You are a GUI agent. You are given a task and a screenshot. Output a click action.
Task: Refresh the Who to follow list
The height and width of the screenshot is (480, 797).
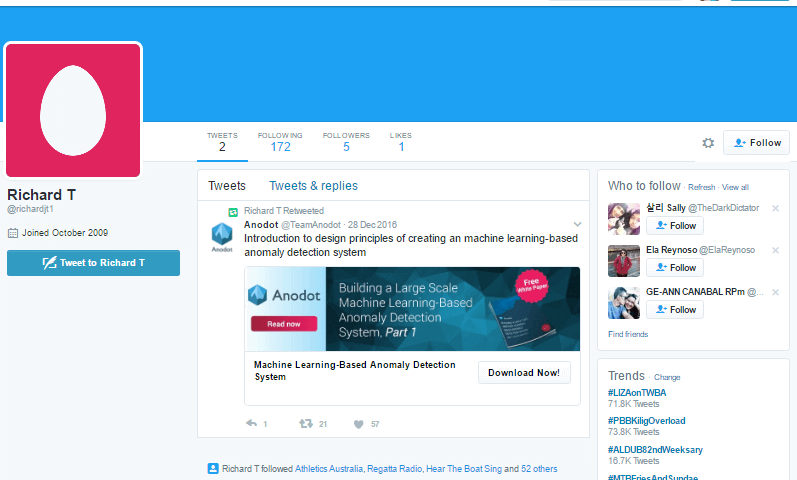(701, 187)
